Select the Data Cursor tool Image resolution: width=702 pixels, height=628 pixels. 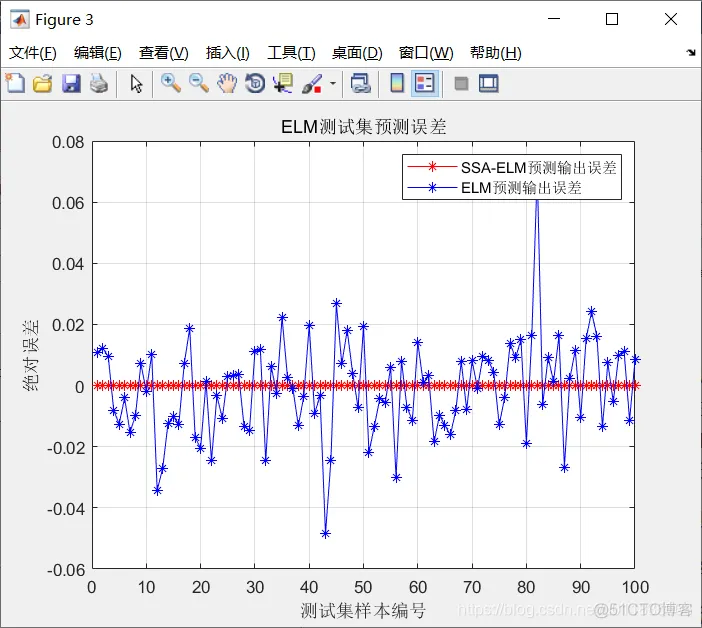pyautogui.click(x=283, y=84)
